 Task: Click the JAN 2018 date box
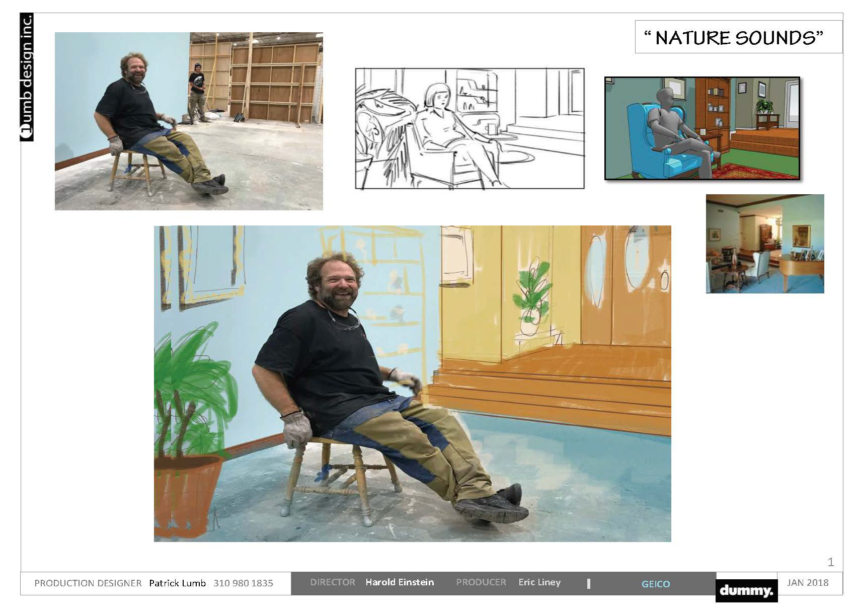[808, 582]
